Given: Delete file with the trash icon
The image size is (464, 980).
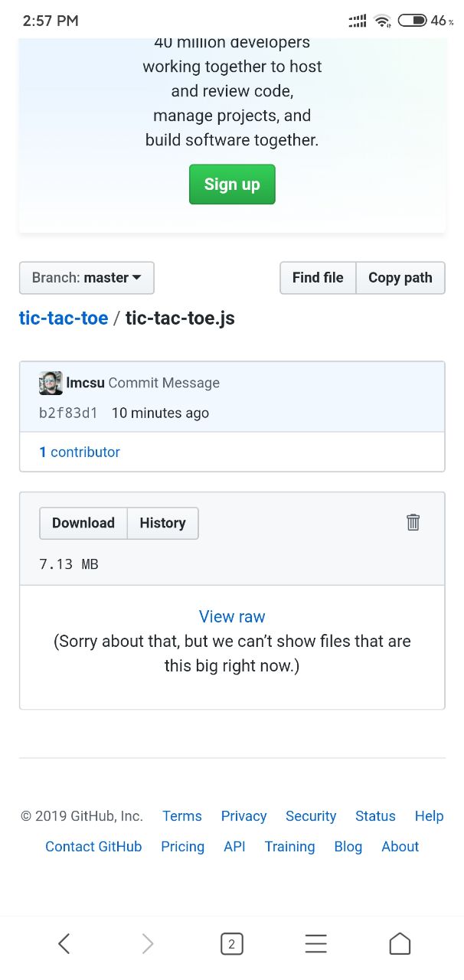Looking at the screenshot, I should 413,522.
